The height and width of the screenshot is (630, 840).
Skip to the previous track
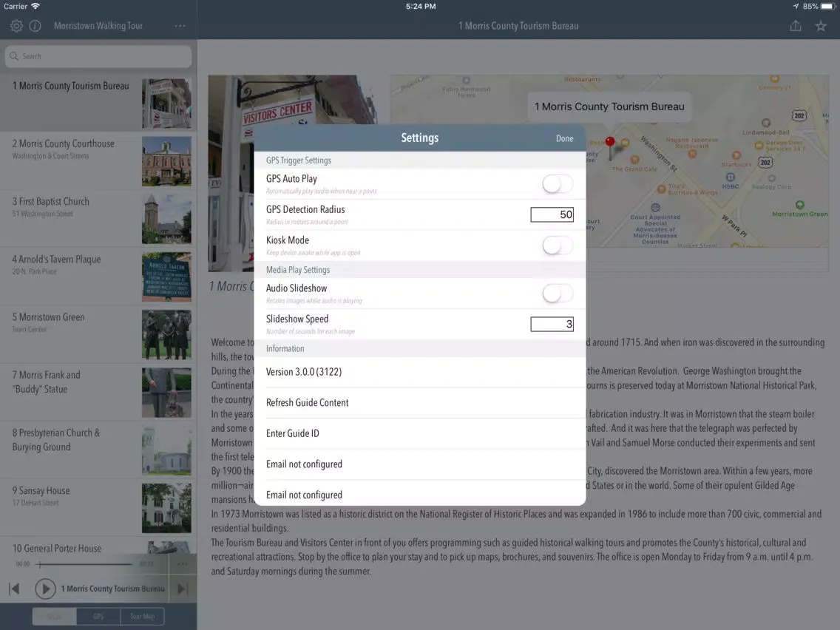[x=15, y=589]
